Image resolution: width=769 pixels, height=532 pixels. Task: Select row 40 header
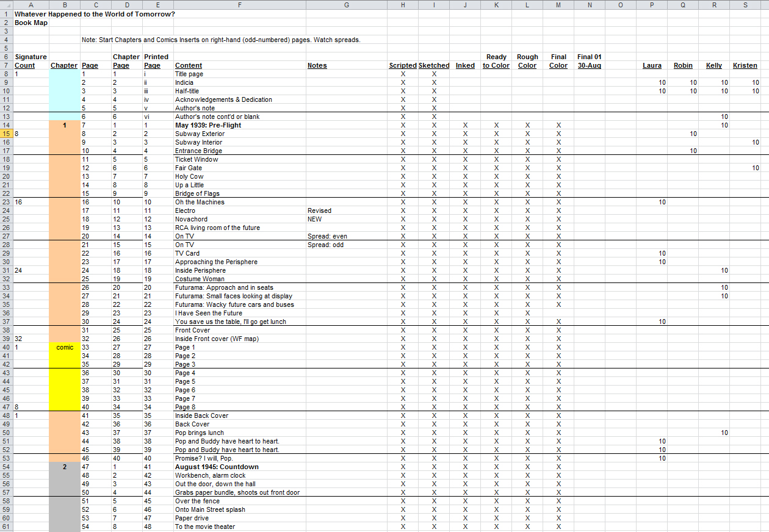[6, 347]
